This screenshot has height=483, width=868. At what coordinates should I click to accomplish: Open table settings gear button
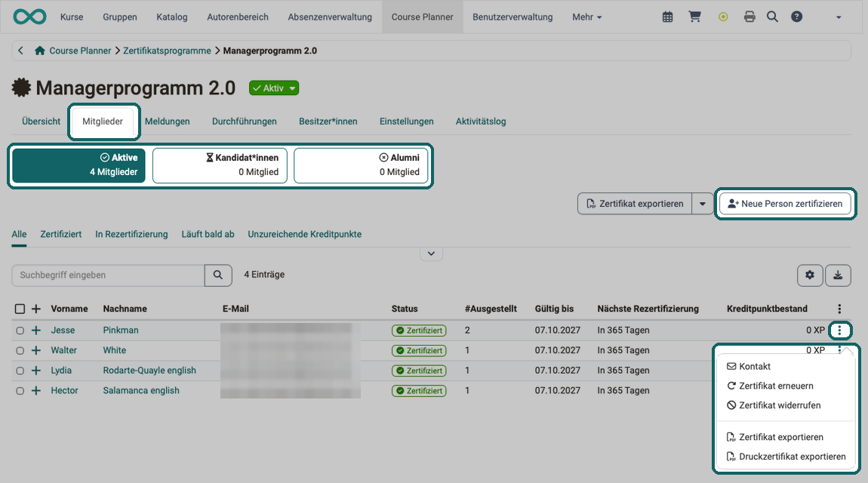tap(810, 275)
